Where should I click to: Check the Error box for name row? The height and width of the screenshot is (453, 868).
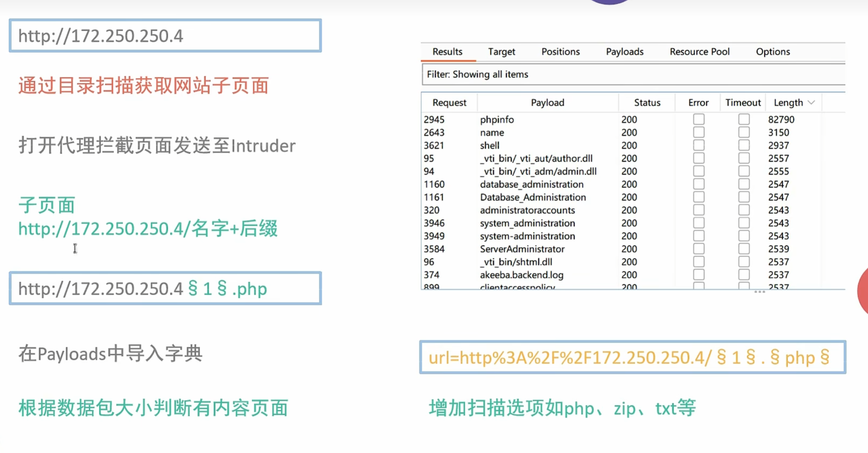coord(699,132)
